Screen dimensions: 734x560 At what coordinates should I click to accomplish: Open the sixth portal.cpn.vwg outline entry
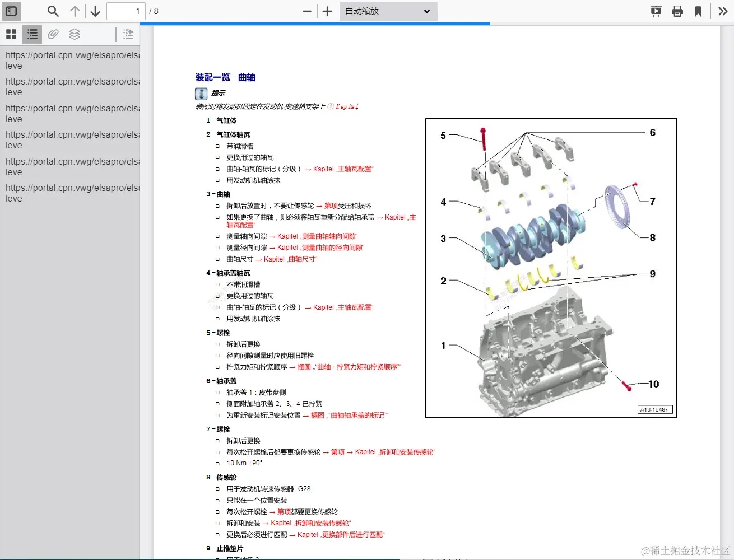(73, 193)
